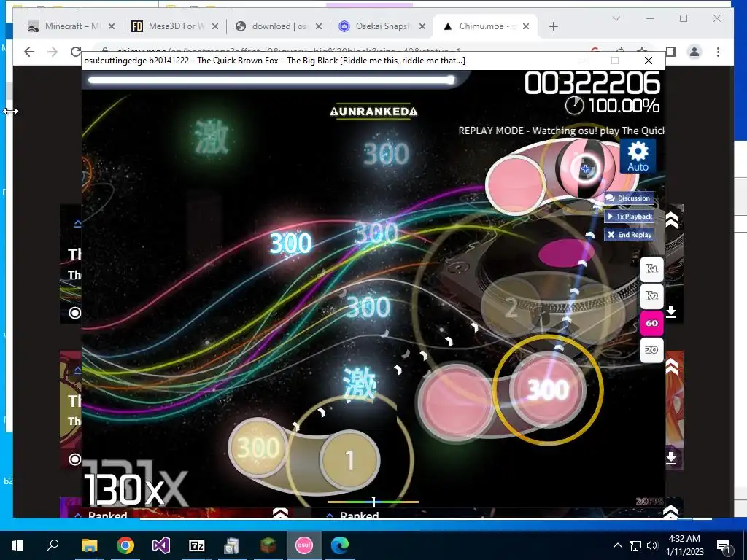The height and width of the screenshot is (560, 747).
Task: Open a new browser tab
Action: tap(553, 26)
